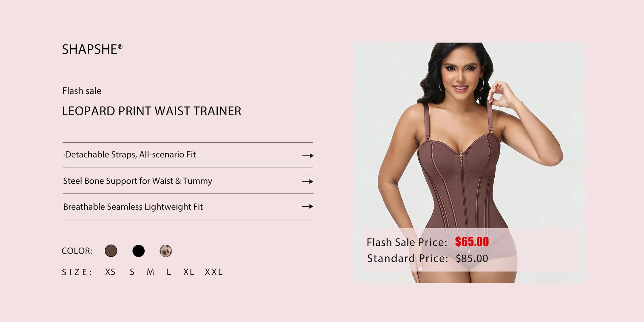Select the leopard print color swatch
644x322 pixels.
166,251
